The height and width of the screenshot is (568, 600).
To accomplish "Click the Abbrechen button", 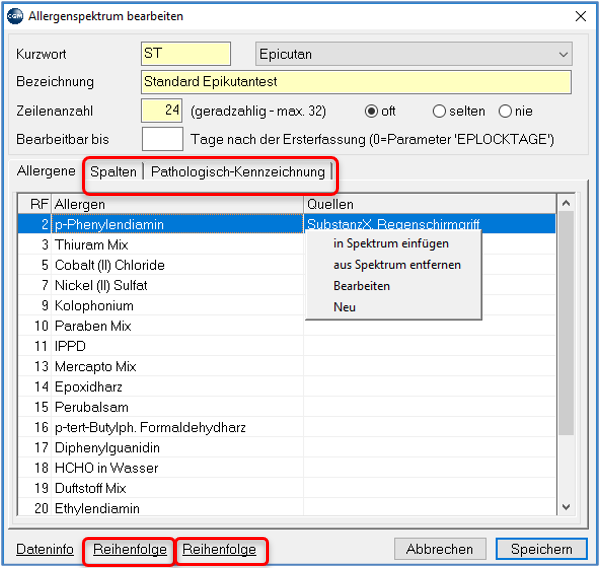I will [x=440, y=549].
